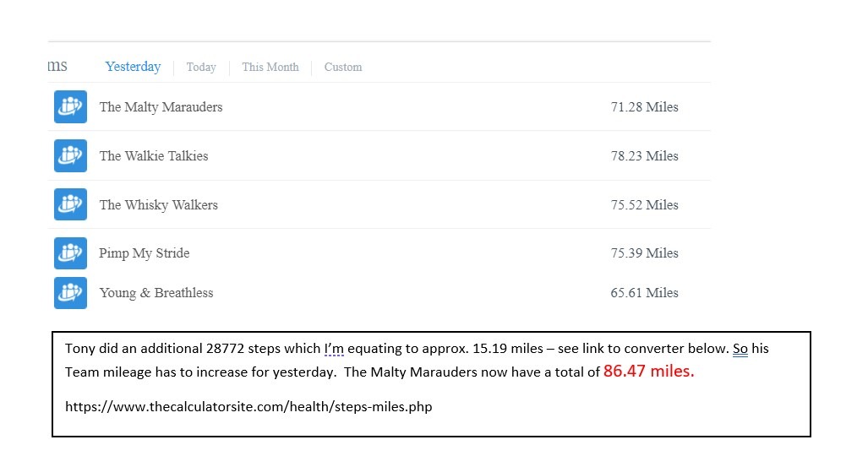Switch to the Yesterday tab
Viewport: 868px width, 456px height.
point(133,67)
